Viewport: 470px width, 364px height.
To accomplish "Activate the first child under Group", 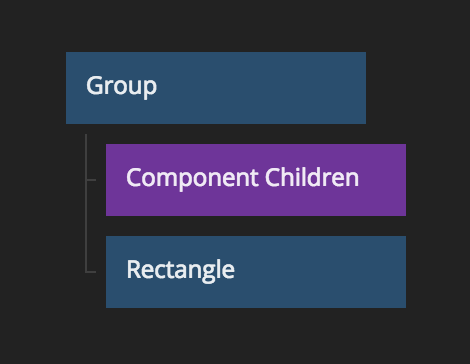I will pos(256,180).
